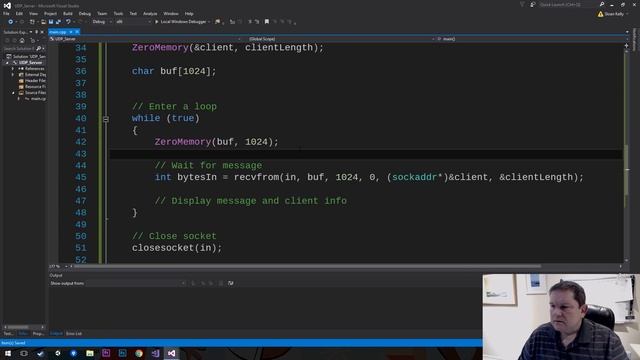Select main.cpp in Solution Explorer
Screen dimensions: 640x360
pos(35,99)
